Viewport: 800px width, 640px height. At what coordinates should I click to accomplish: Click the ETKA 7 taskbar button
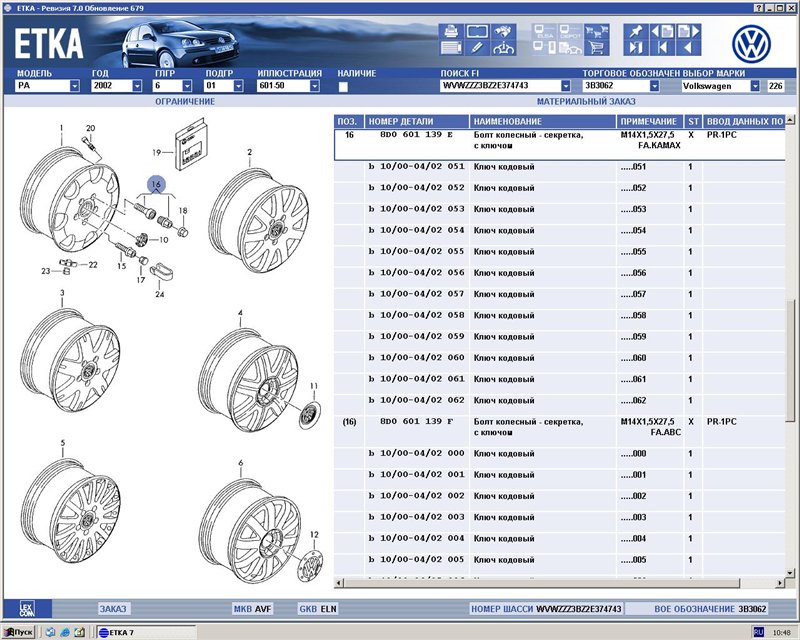click(146, 632)
